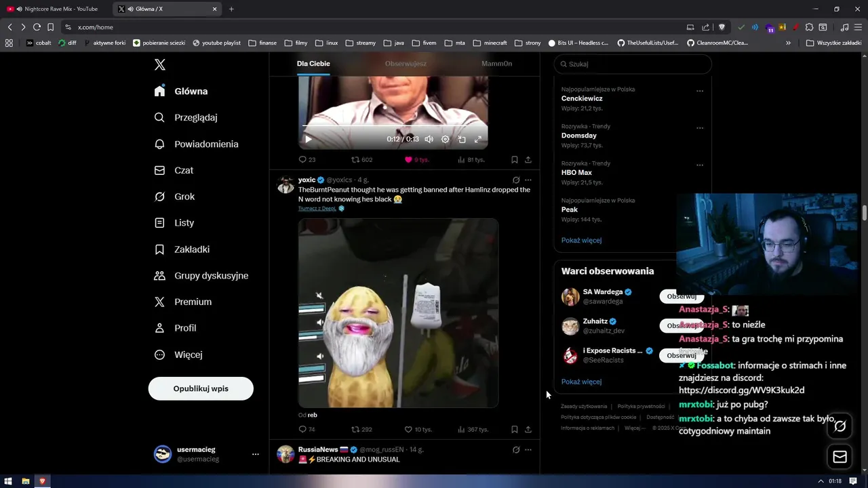This screenshot has width=868, height=488.
Task: Open yoxic post Grok icon
Action: [516, 180]
